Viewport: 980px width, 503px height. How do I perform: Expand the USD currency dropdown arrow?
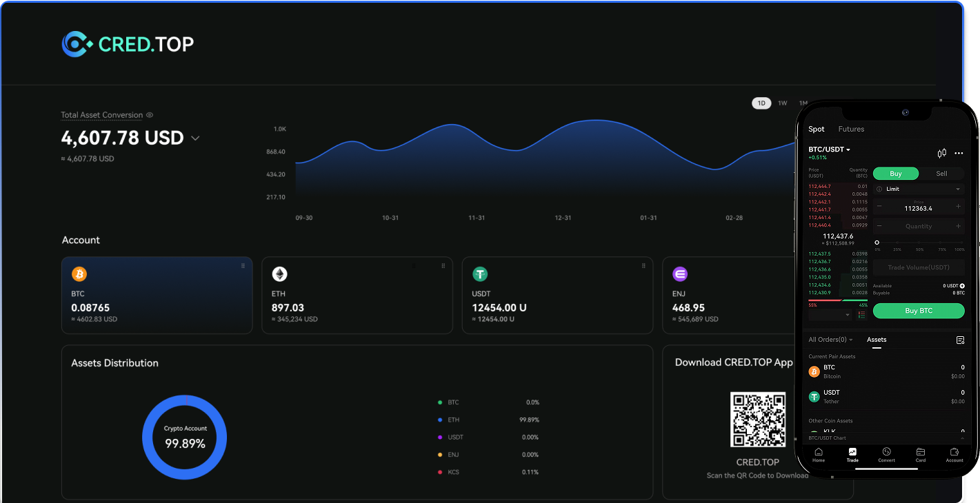click(195, 138)
